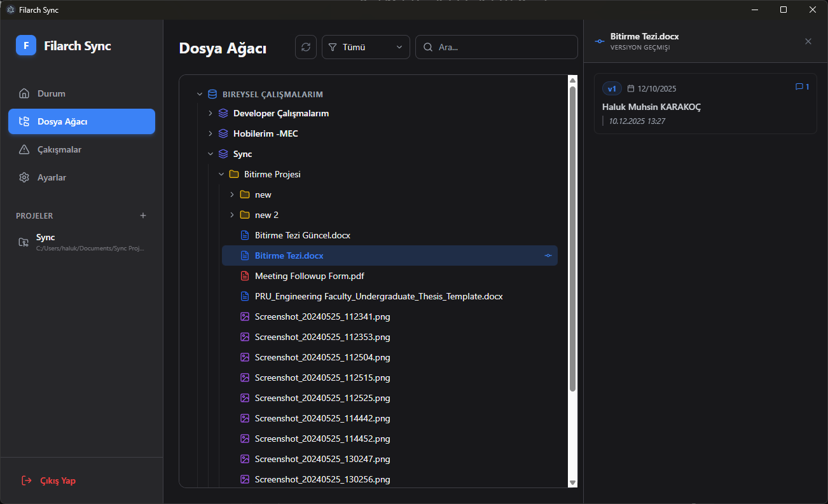Expand the 'new 2' folder
Viewport: 828px width, 504px height.
(232, 215)
